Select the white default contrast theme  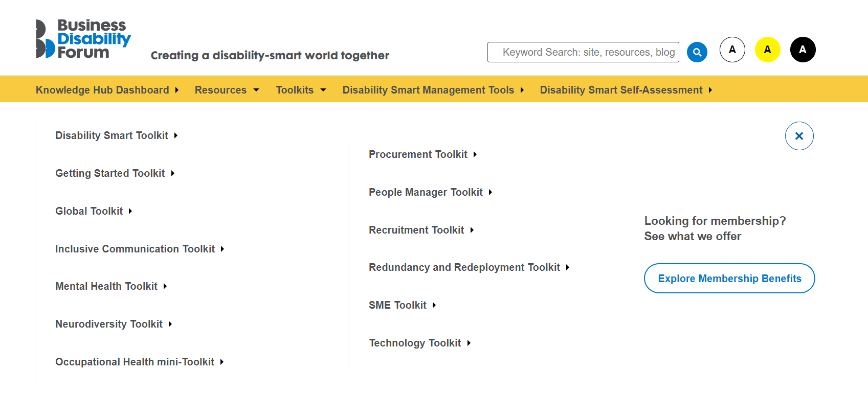click(732, 50)
